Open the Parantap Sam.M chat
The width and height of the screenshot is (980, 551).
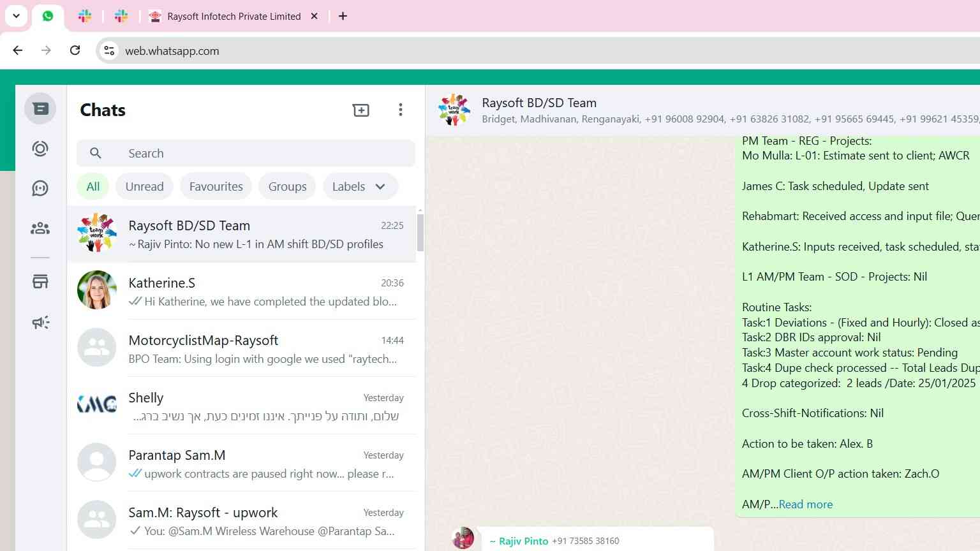coord(242,464)
